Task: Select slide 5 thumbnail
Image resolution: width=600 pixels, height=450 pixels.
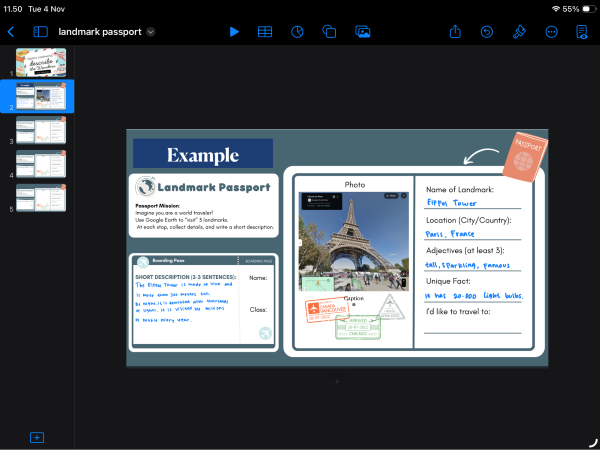Action: (41, 197)
